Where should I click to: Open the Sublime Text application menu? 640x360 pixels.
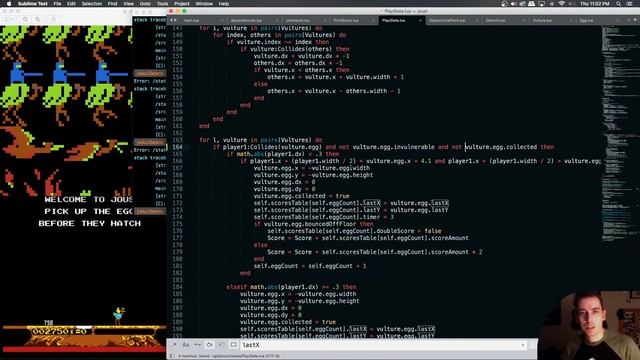[33, 4]
